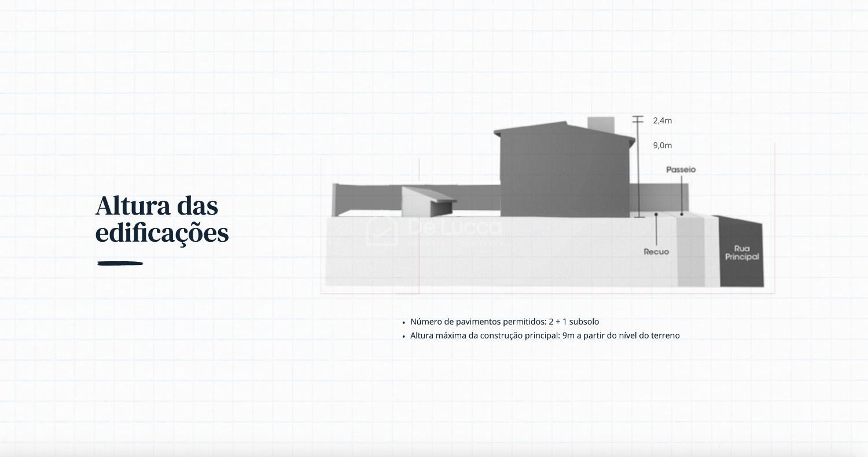Select the Recuo label

656,252
